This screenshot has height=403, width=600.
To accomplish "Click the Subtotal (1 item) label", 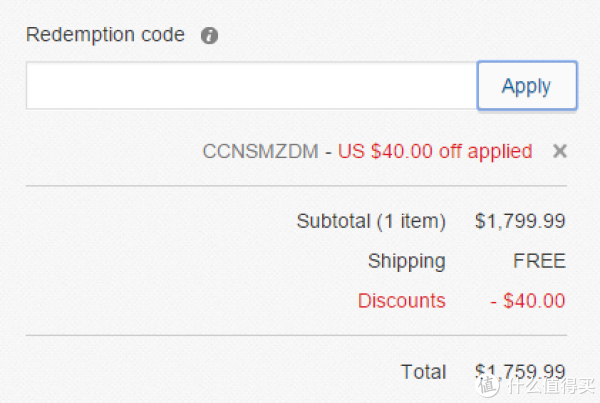I will [x=371, y=221].
